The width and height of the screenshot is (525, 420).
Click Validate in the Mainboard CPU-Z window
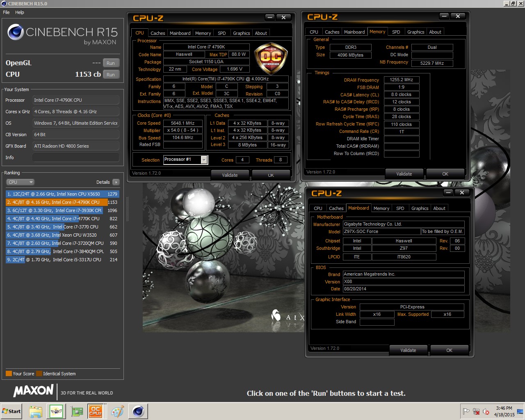click(408, 350)
